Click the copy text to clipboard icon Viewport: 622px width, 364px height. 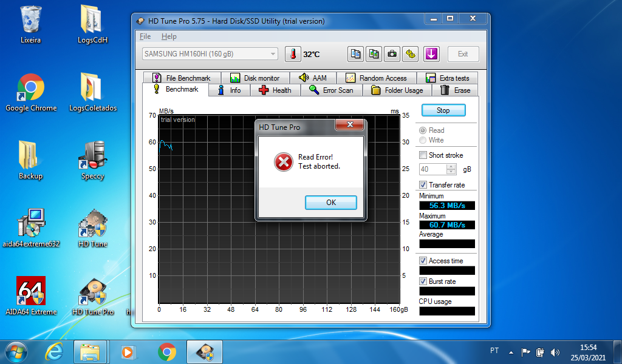click(355, 54)
